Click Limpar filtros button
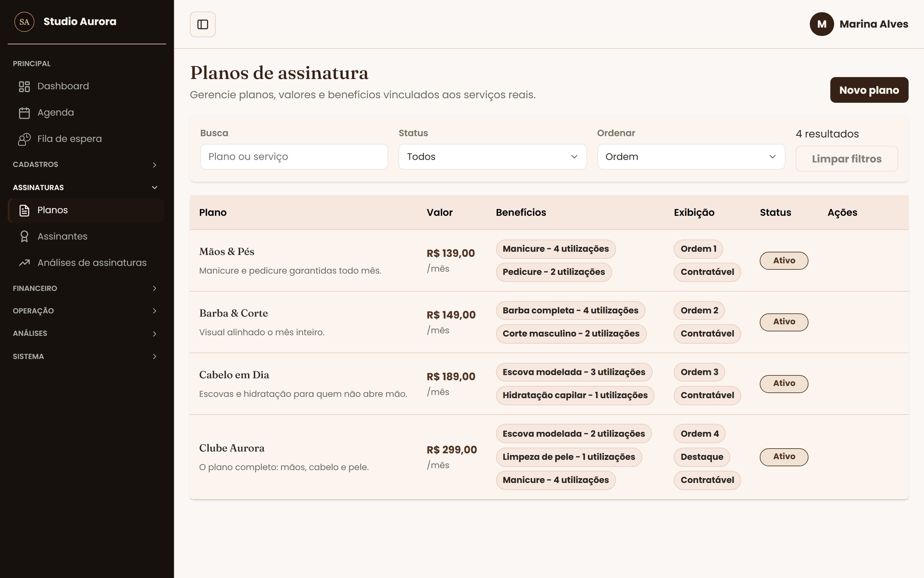Viewport: 924px width, 578px height. (846, 159)
